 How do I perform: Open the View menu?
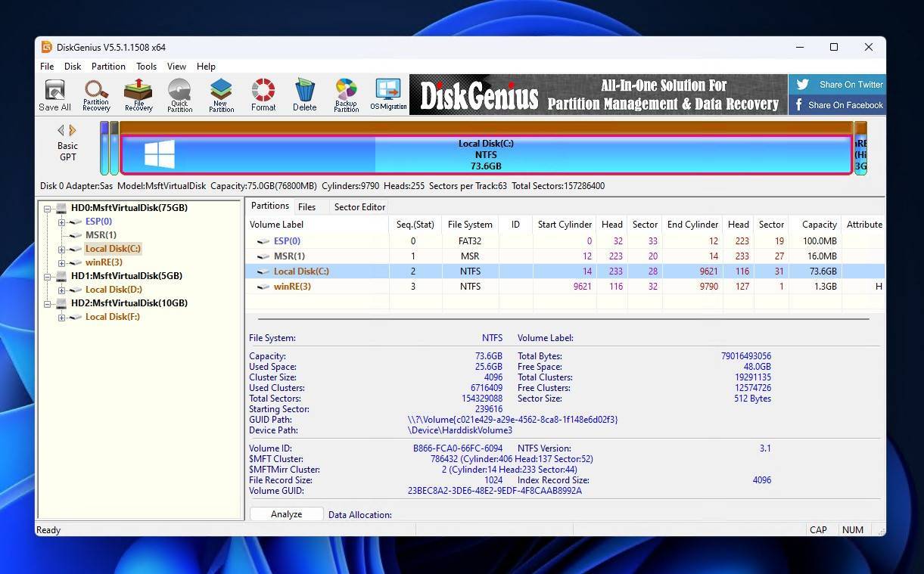click(x=176, y=67)
